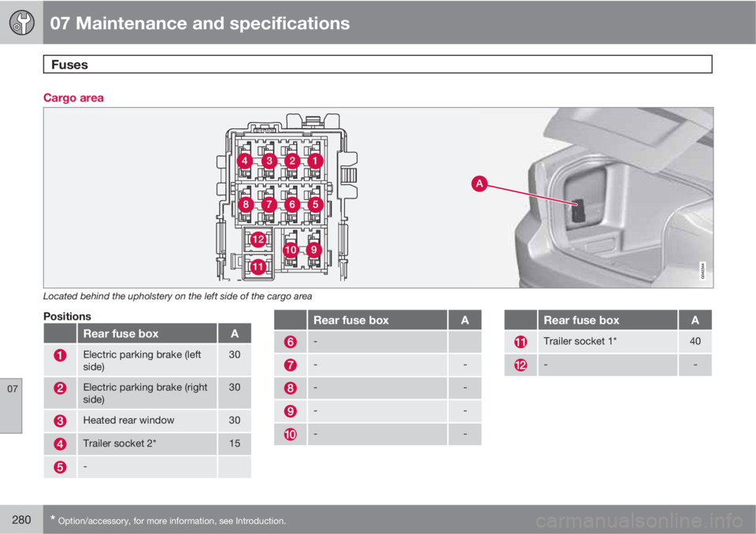The image size is (756, 534).
Task: Click table row number 2 badge
Action: [60, 388]
